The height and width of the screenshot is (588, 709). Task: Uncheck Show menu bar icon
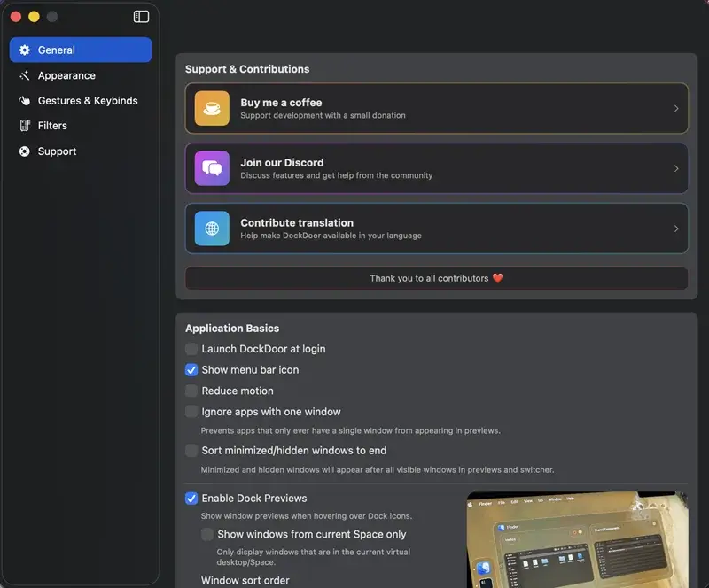point(191,370)
